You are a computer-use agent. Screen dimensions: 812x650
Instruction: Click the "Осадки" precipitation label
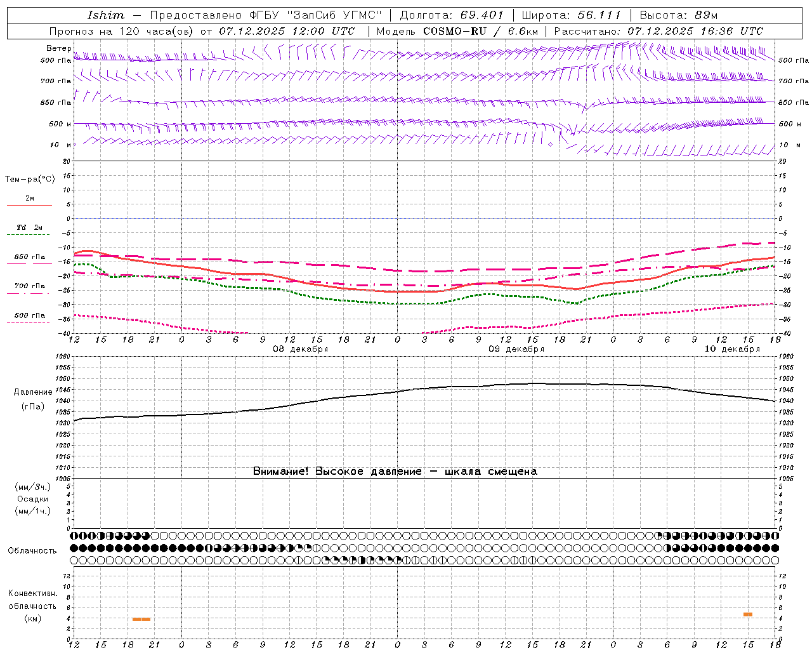(x=33, y=499)
